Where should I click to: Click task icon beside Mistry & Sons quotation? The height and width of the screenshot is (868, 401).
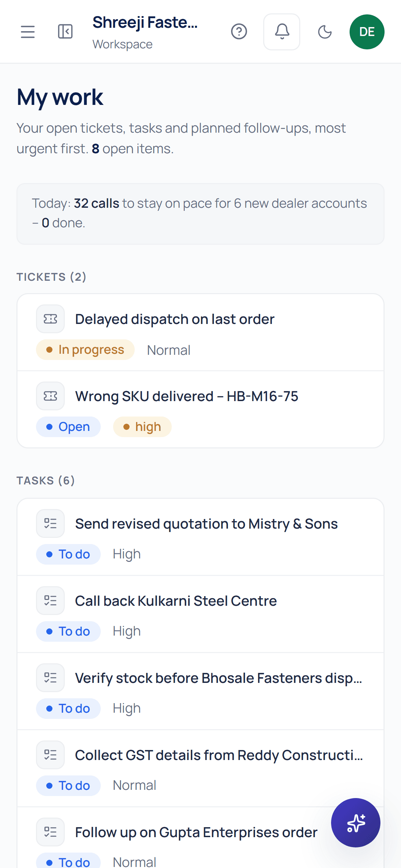50,523
